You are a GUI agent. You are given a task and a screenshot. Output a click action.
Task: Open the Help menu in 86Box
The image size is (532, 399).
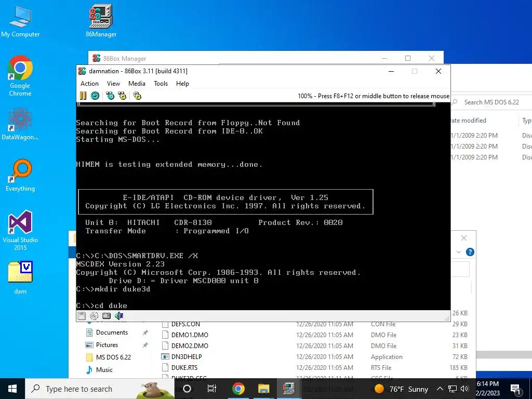click(182, 84)
